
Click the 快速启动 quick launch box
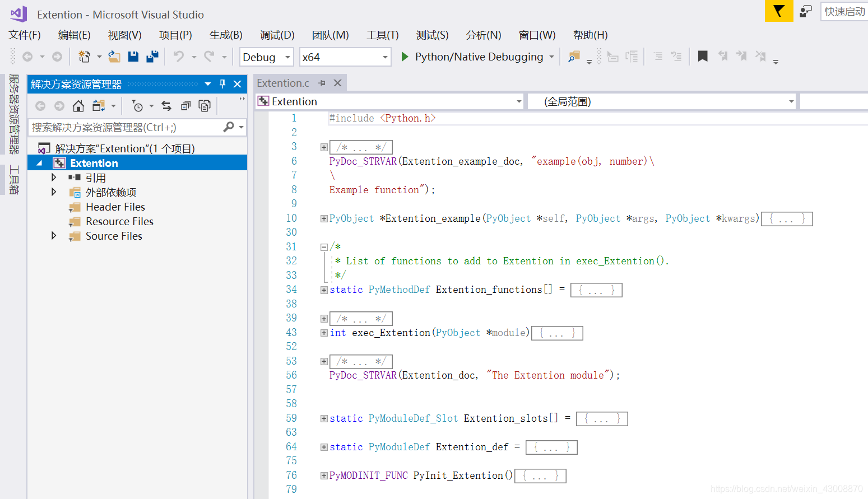click(x=844, y=11)
